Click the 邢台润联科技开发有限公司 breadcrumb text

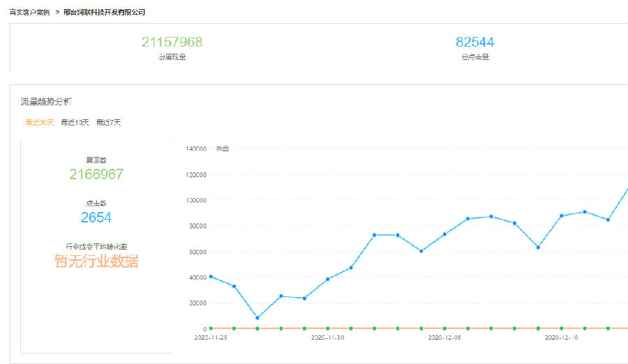pyautogui.click(x=104, y=13)
